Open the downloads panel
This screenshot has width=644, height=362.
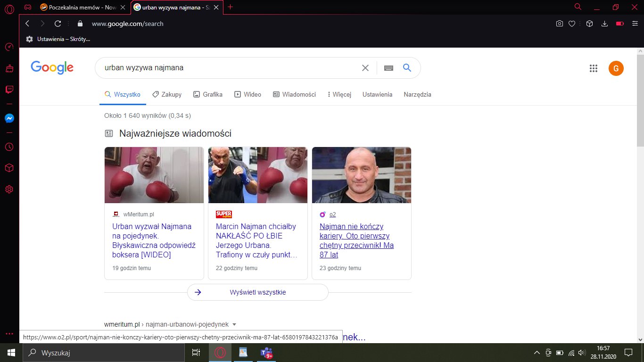tap(605, 24)
